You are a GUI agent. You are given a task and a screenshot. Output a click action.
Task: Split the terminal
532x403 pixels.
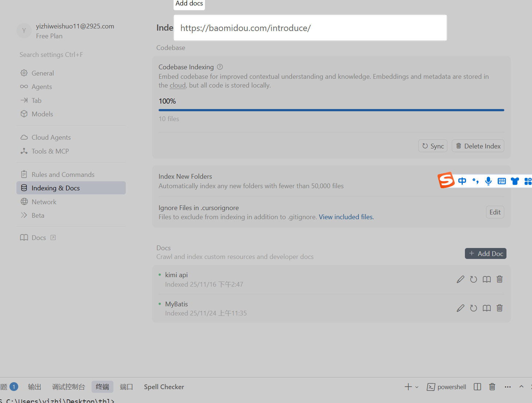pos(477,387)
